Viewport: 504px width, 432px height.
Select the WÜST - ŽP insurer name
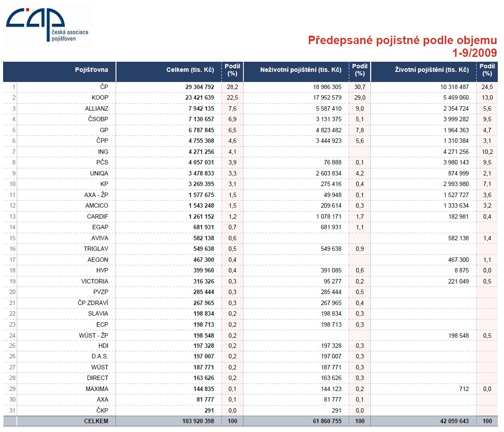click(x=93, y=335)
